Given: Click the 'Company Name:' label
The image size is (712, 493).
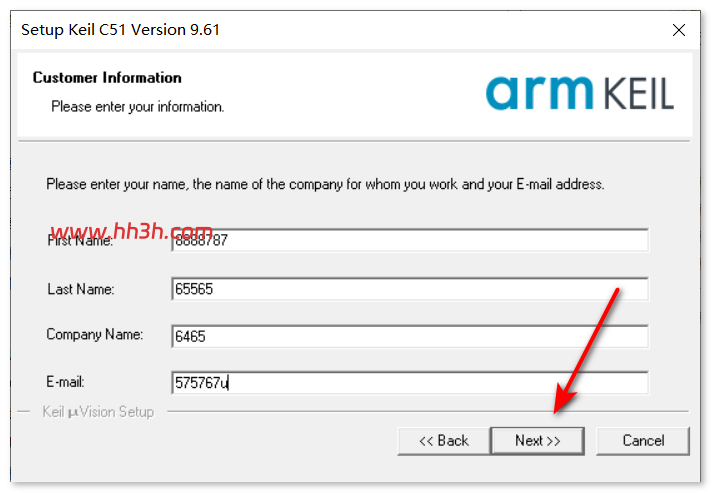Looking at the screenshot, I should 94,335.
